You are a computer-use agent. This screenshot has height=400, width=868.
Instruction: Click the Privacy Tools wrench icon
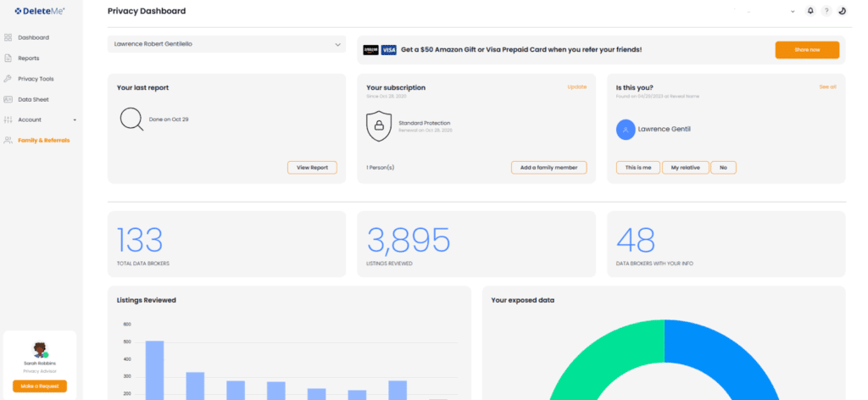(x=8, y=79)
